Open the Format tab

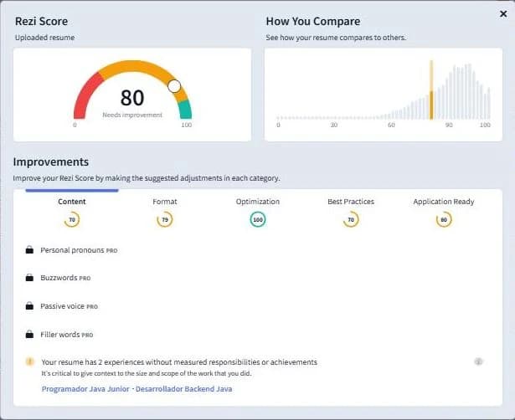(x=165, y=202)
